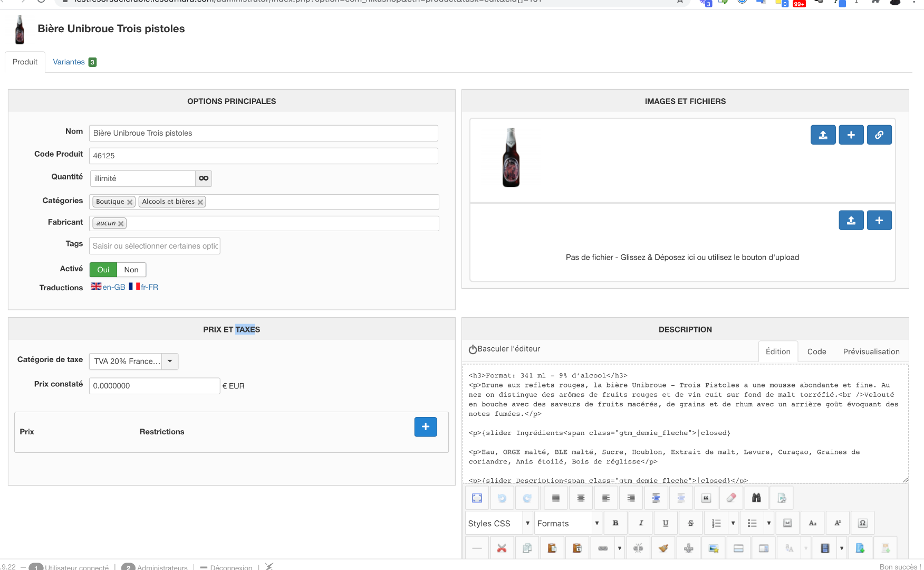
Task: Switch to the Code editor tab
Action: [816, 351]
